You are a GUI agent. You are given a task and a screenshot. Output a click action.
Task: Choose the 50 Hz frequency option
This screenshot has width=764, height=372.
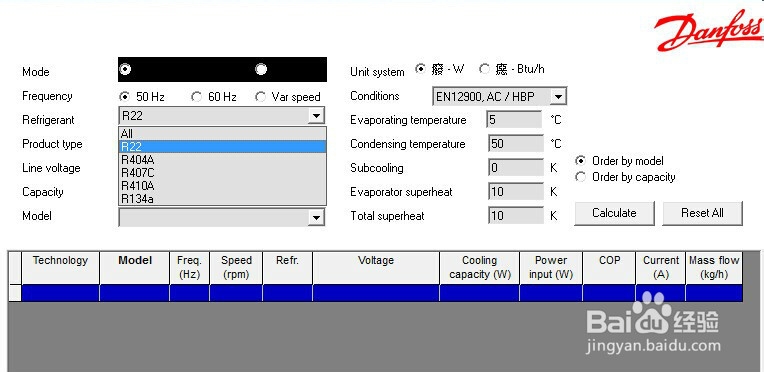tap(125, 97)
